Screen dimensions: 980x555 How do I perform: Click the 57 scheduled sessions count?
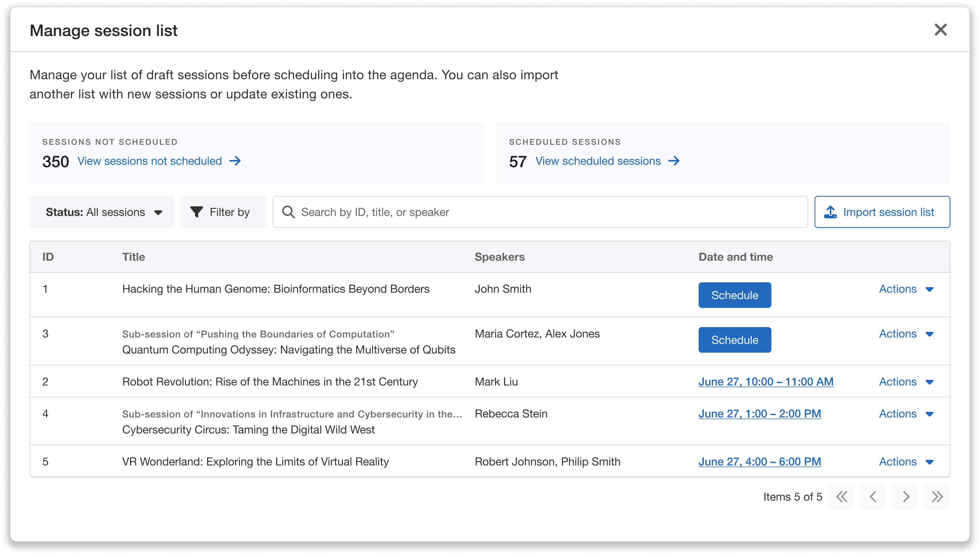coord(518,162)
